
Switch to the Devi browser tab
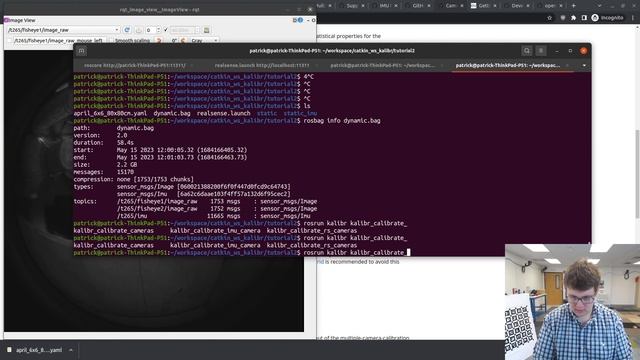click(x=516, y=6)
